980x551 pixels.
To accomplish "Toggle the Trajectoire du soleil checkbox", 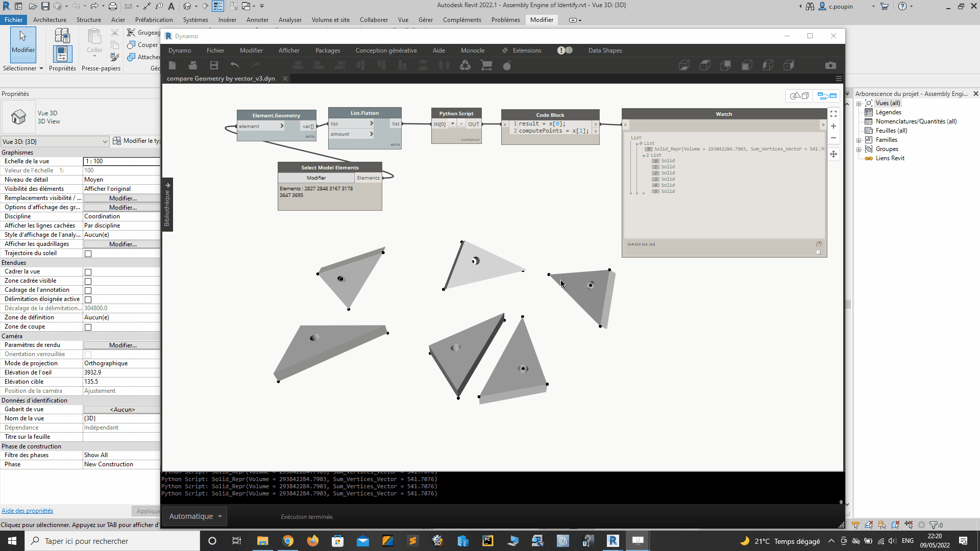I will (88, 254).
